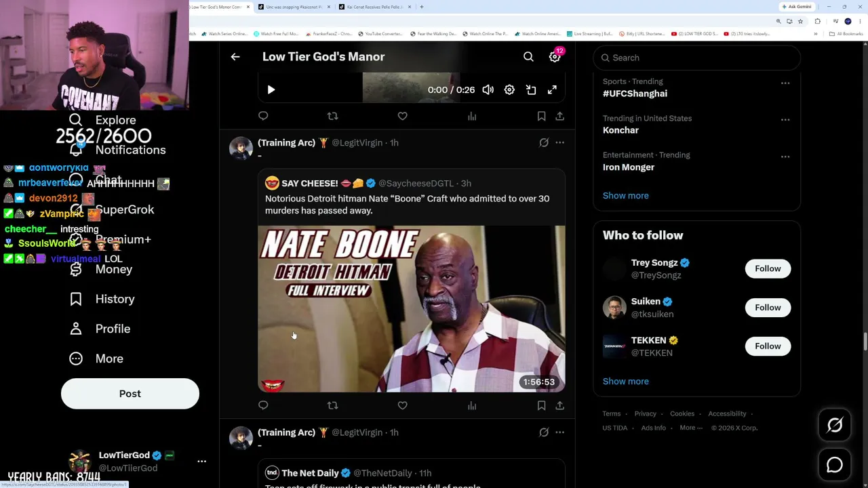This screenshot has width=868, height=488.
Task: Switch the video to picture-in-picture
Action: click(531, 89)
